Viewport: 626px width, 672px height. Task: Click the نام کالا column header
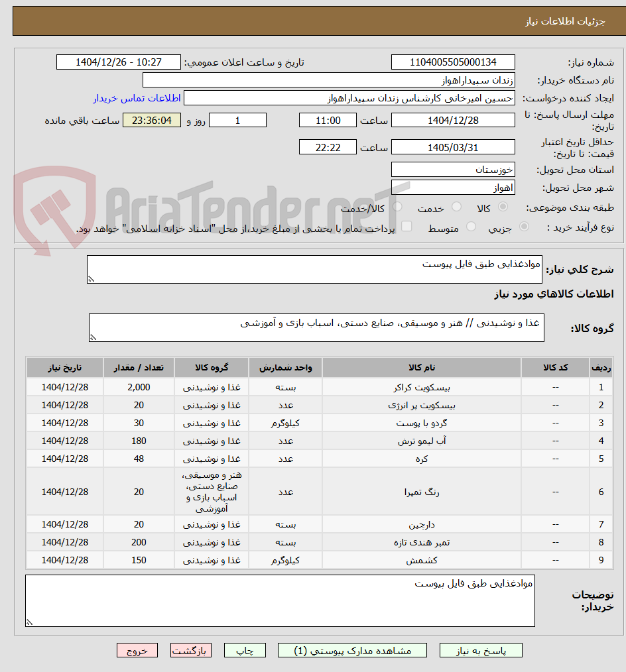tap(422, 368)
